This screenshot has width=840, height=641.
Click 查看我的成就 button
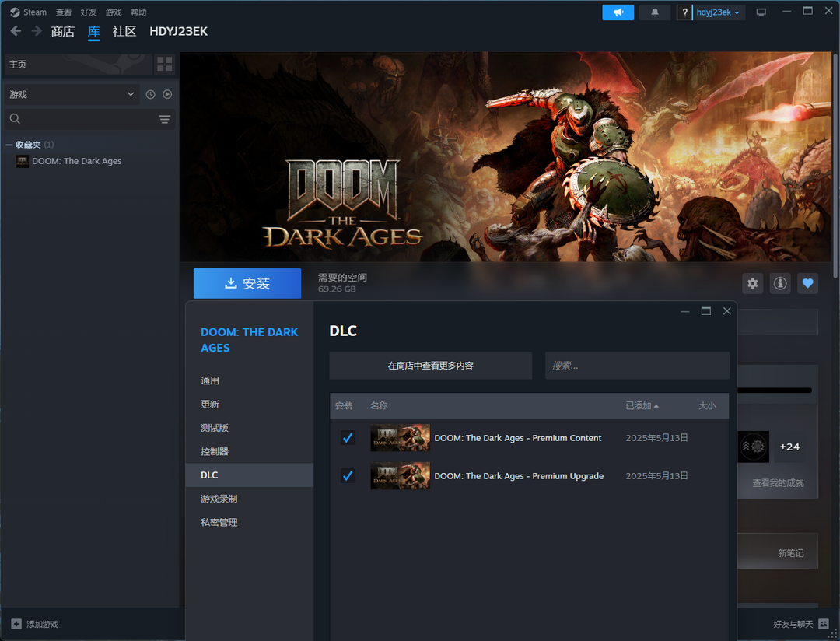click(778, 483)
